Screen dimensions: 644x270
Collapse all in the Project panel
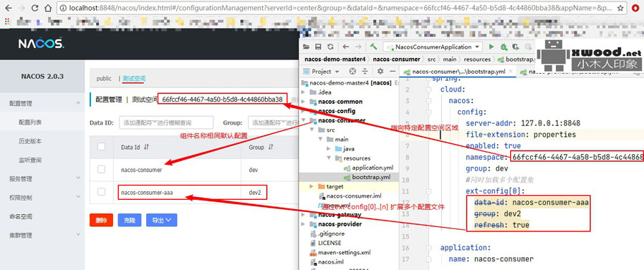365,72
